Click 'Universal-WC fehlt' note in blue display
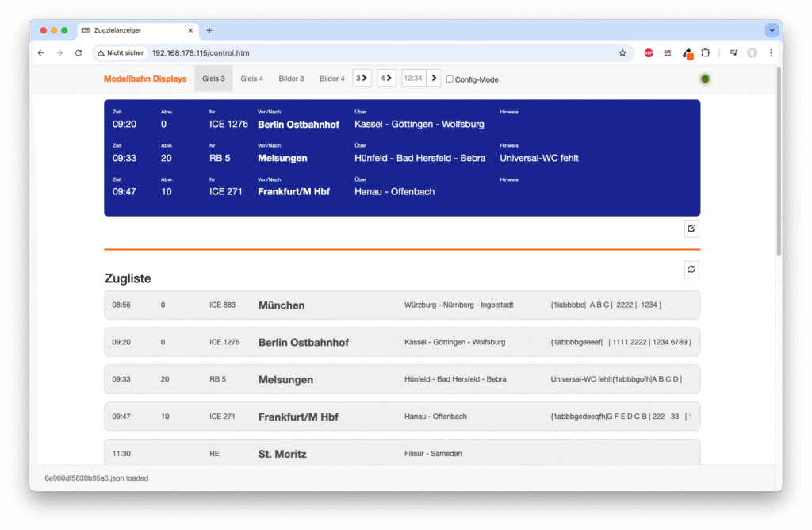812x530 pixels. click(x=539, y=158)
